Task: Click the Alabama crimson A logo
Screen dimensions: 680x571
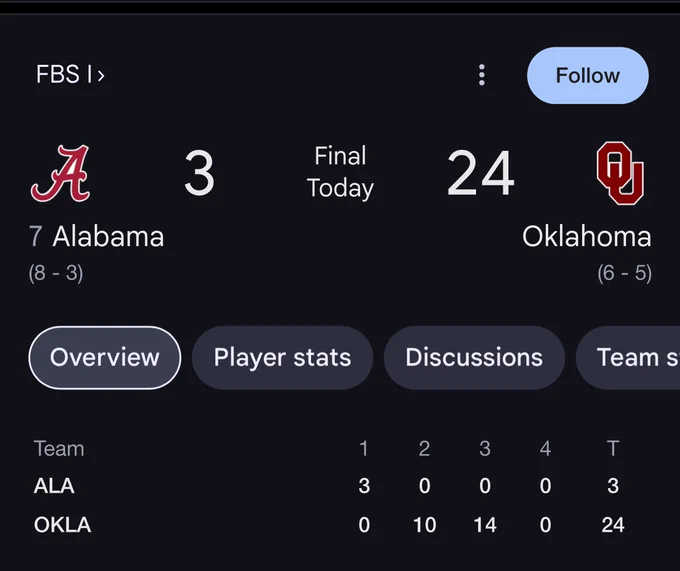Action: pyautogui.click(x=60, y=173)
